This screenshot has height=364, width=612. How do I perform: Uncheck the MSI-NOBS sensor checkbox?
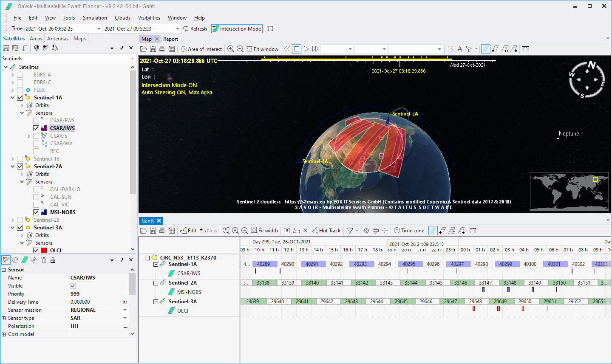[x=36, y=212]
